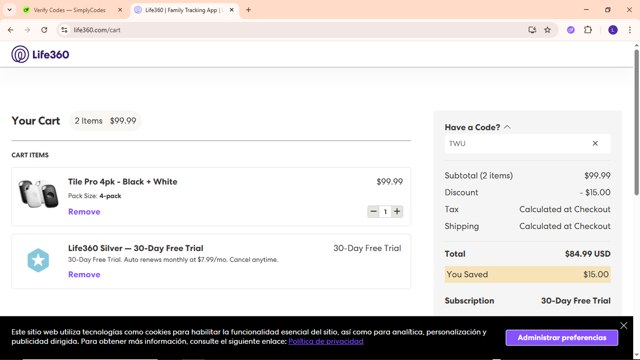
Task: Open a new browser tab
Action: point(248,10)
